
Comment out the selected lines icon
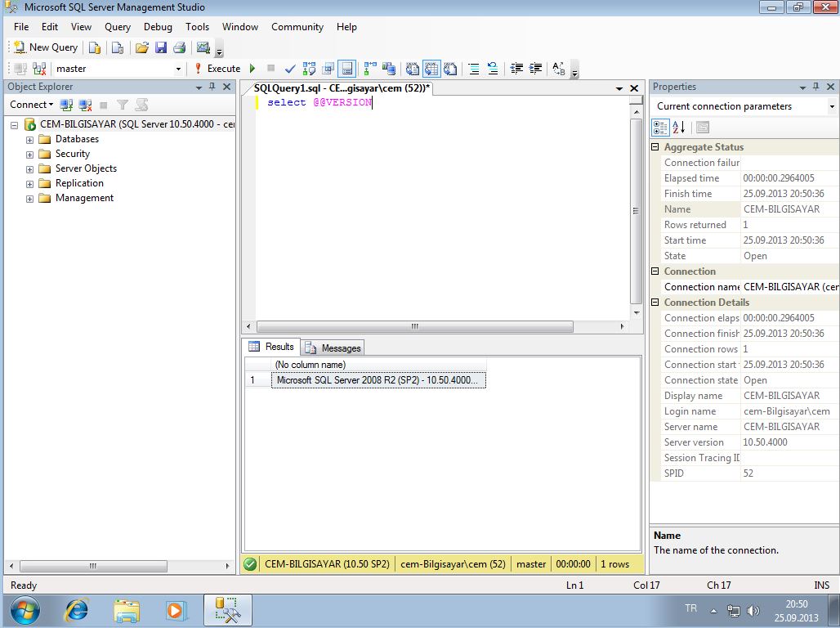coord(474,69)
